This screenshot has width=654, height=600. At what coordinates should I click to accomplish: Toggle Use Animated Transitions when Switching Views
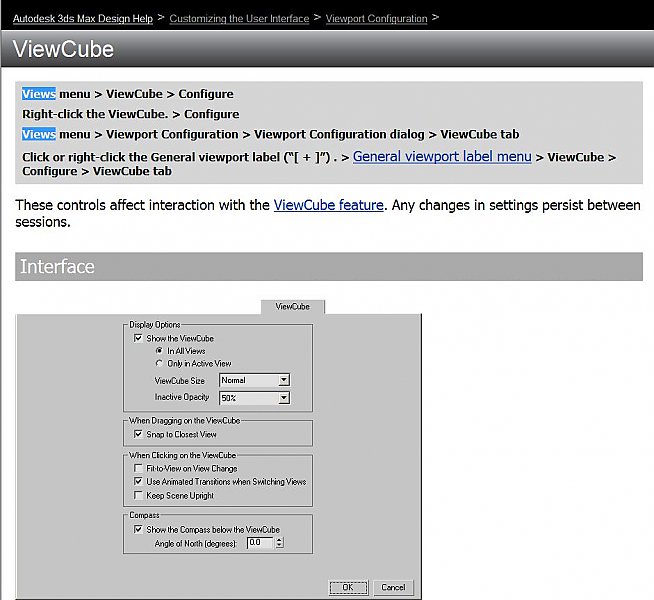tap(138, 481)
